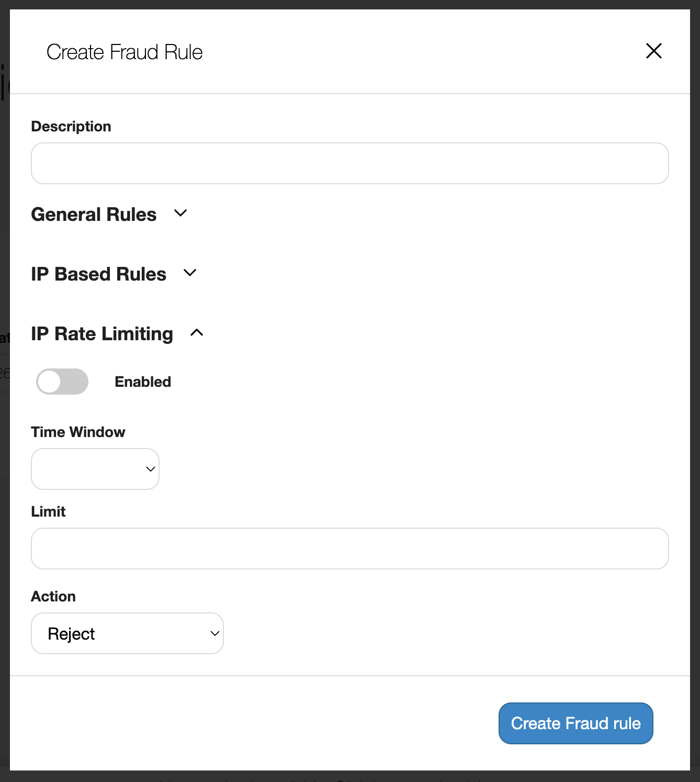This screenshot has width=700, height=782.
Task: Select the Enabled label text
Action: coord(142,382)
